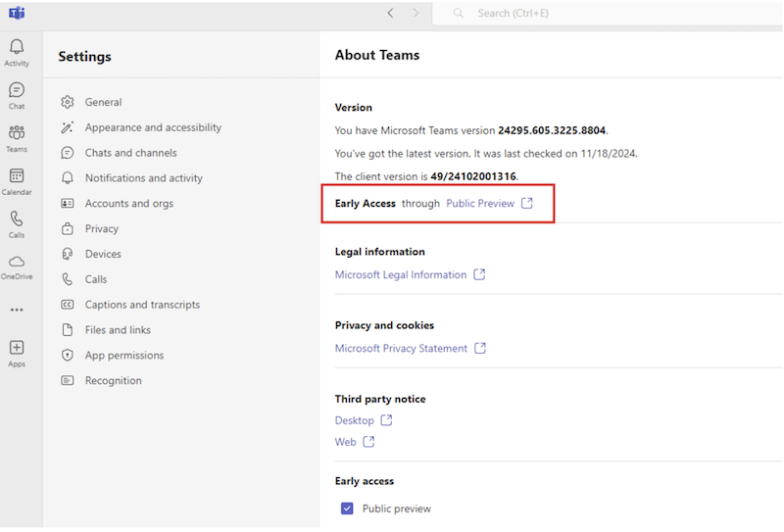The width and height of the screenshot is (784, 532).
Task: Open the Activity feed bell icon
Action: [17, 49]
